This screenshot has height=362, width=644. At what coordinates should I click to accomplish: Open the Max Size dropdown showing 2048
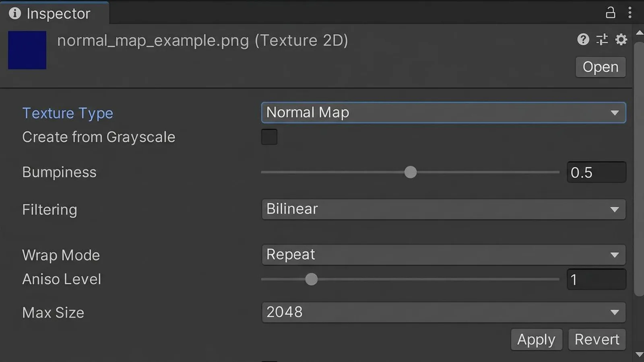click(444, 312)
